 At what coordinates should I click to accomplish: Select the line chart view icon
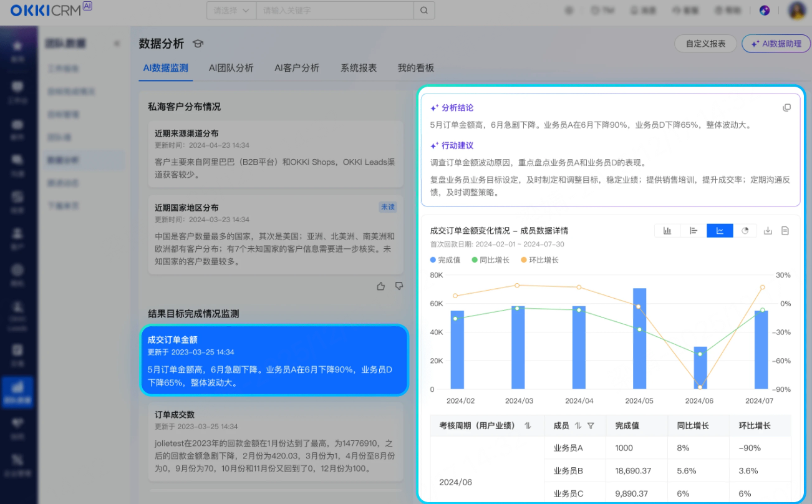pyautogui.click(x=720, y=231)
